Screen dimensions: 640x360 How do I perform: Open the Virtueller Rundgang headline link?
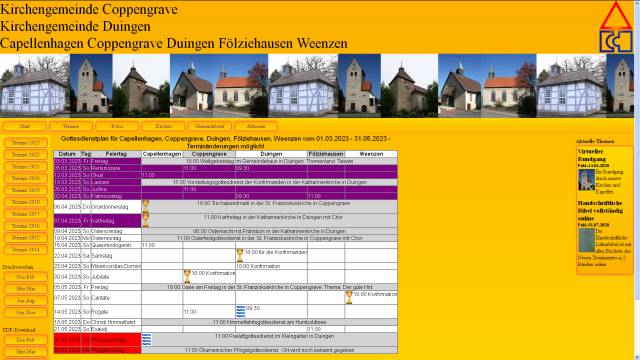pyautogui.click(x=592, y=155)
